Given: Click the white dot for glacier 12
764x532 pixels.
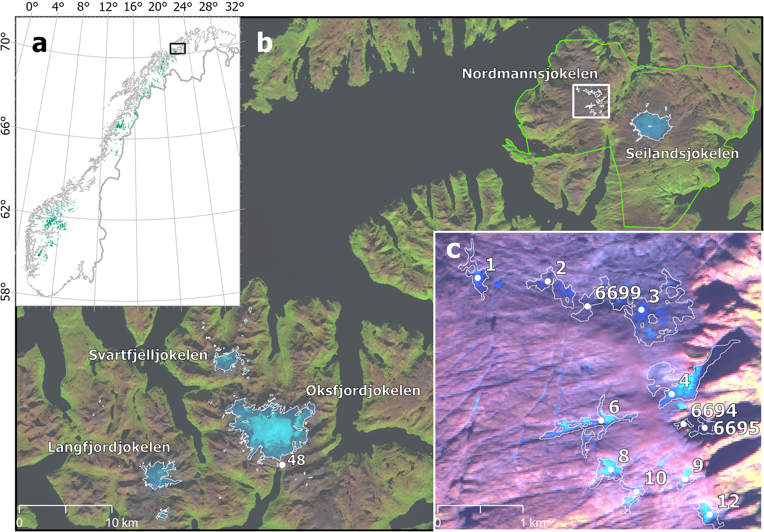Looking at the screenshot, I should pyautogui.click(x=709, y=514).
